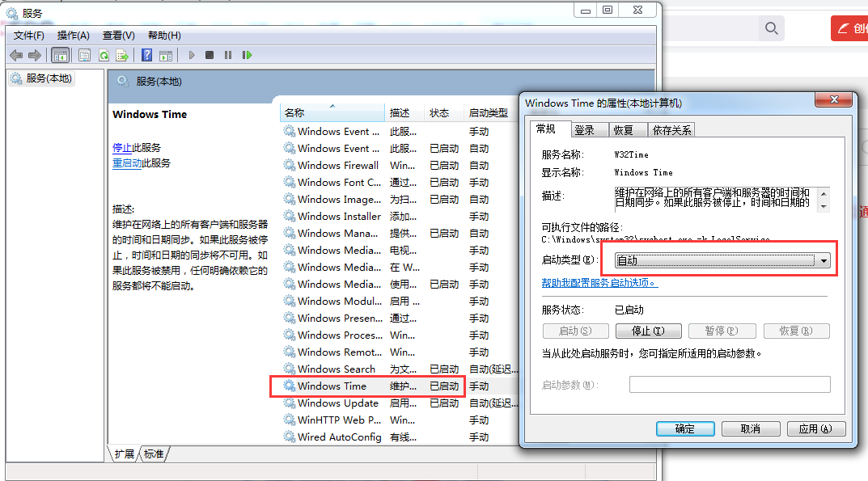Select the Windows Modul... service row
868x481 pixels.
click(401, 301)
